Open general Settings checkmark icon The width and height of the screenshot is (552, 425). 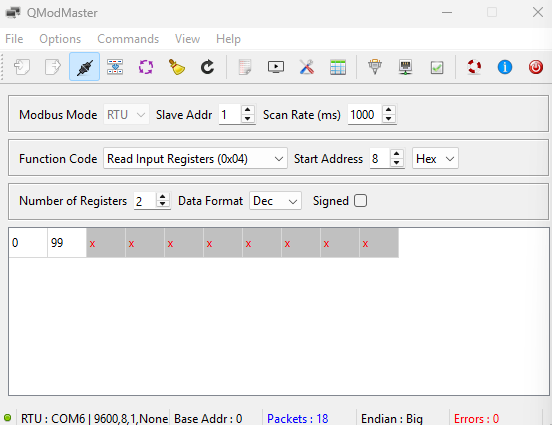pyautogui.click(x=437, y=67)
